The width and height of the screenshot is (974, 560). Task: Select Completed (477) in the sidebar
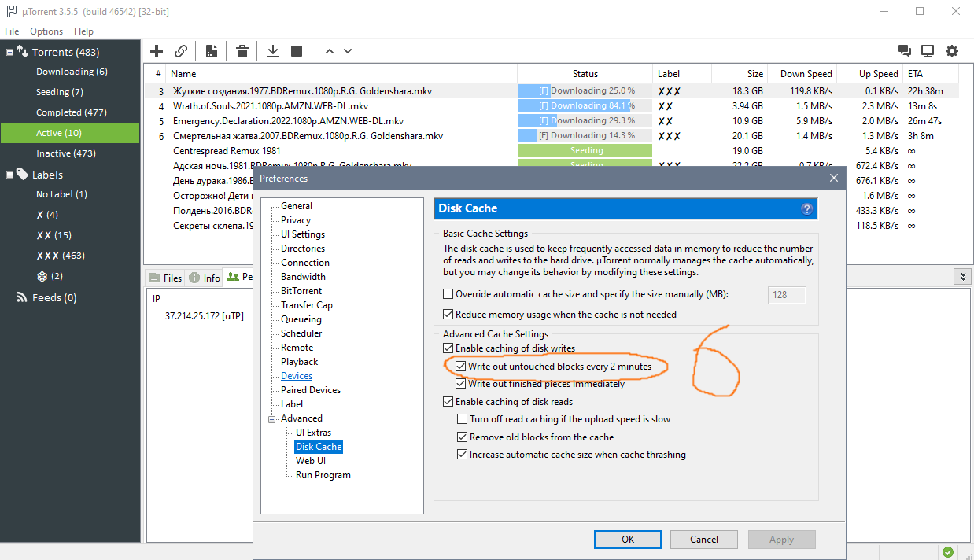[72, 112]
